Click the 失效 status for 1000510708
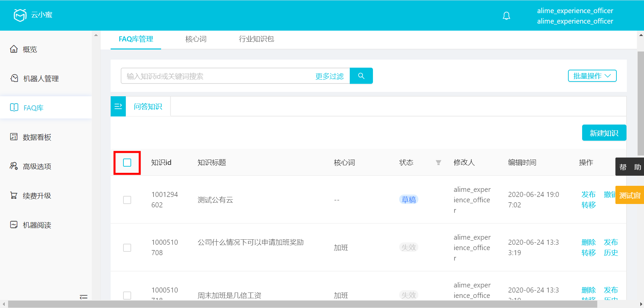644x308 pixels. tap(409, 247)
